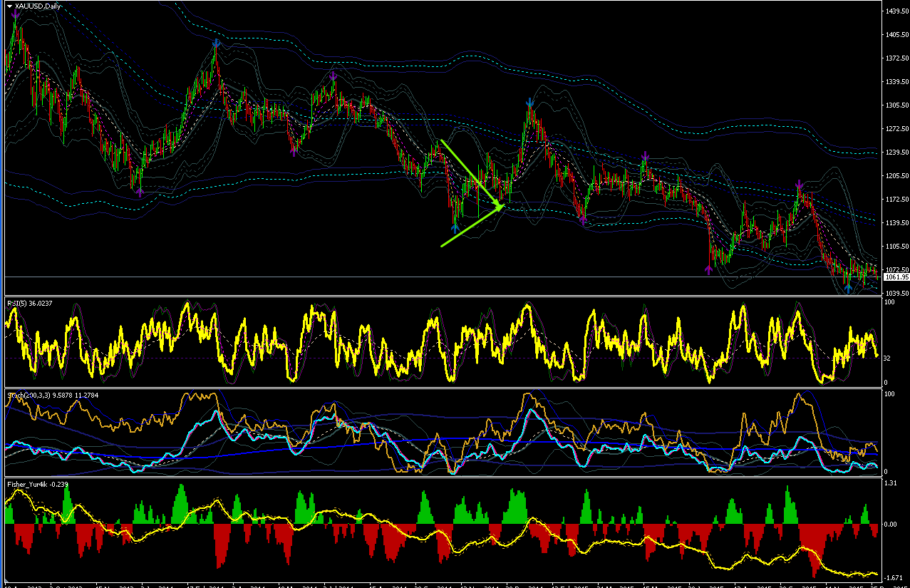Image resolution: width=910 pixels, height=588 pixels.
Task: Click the 100 value on the Stoch pane scale
Action: tap(889, 393)
